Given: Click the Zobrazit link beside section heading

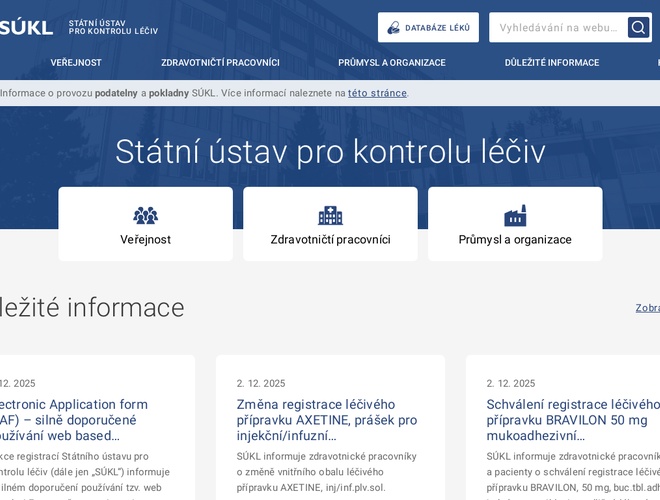Looking at the screenshot, I should tap(647, 308).
